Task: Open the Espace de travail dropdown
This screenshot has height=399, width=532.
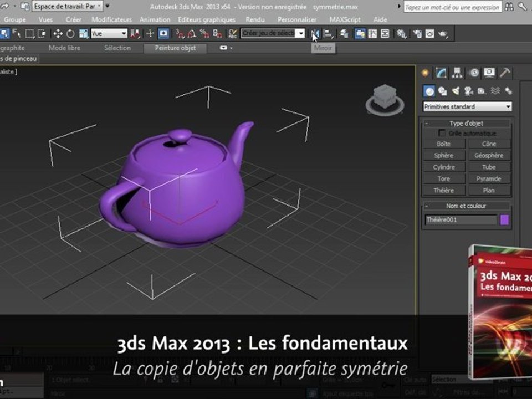Action: point(67,6)
